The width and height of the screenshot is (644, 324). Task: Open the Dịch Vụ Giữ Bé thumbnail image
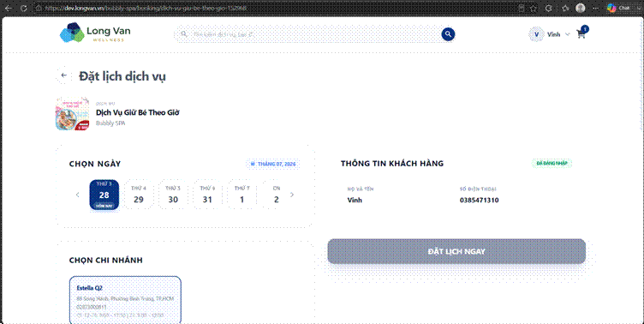72,113
